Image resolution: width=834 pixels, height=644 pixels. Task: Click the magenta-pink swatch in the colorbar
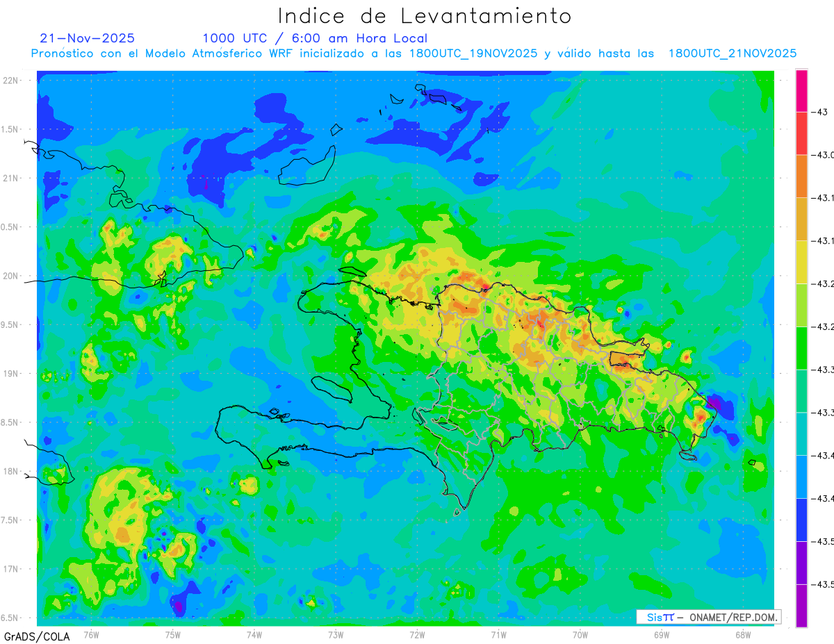pos(802,91)
